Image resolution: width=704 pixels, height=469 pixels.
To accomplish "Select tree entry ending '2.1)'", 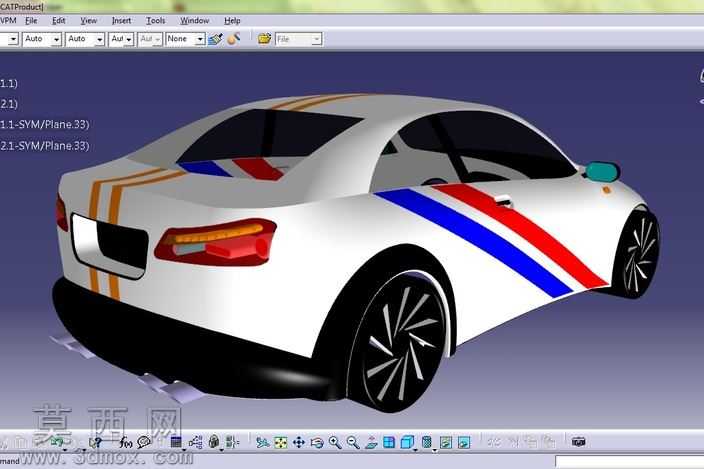I will (9, 104).
